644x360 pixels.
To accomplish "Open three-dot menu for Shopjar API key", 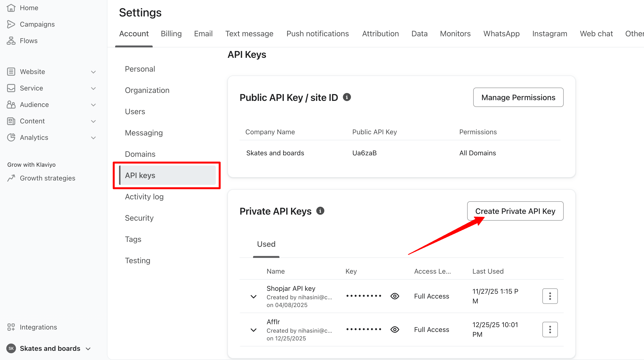I will 550,296.
